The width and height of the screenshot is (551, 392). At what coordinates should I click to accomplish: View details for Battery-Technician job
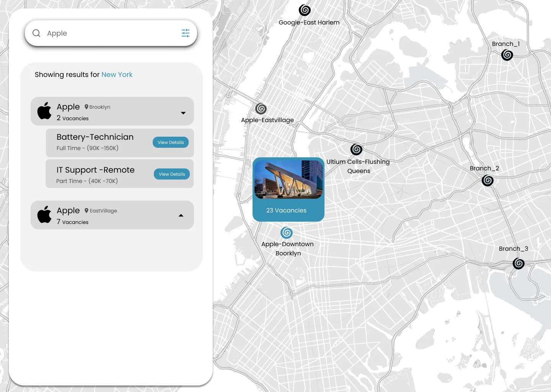point(171,142)
